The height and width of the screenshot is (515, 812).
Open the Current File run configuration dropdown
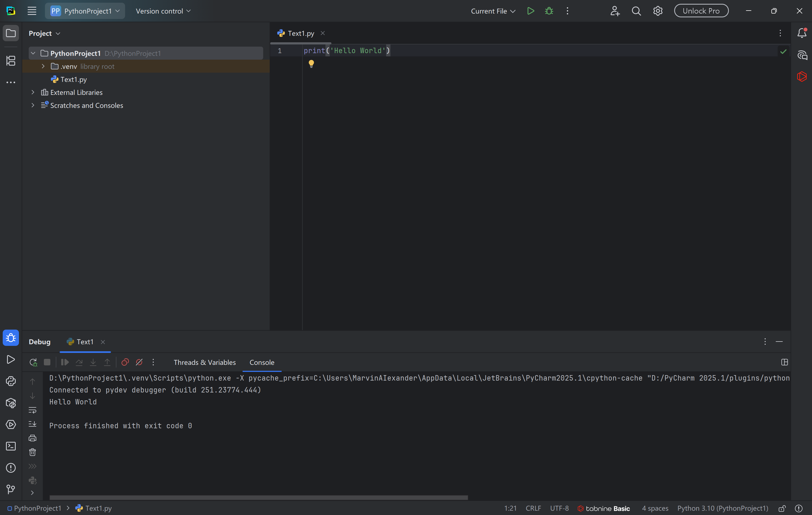493,11
